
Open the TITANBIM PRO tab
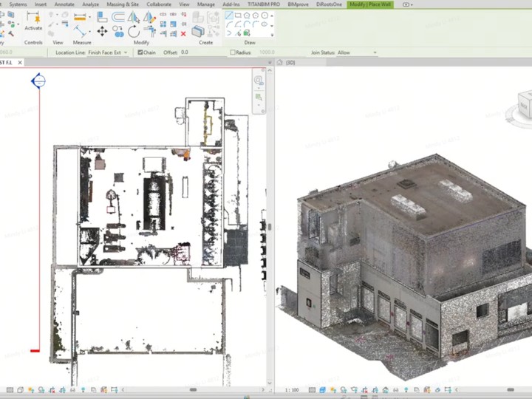[x=264, y=4]
